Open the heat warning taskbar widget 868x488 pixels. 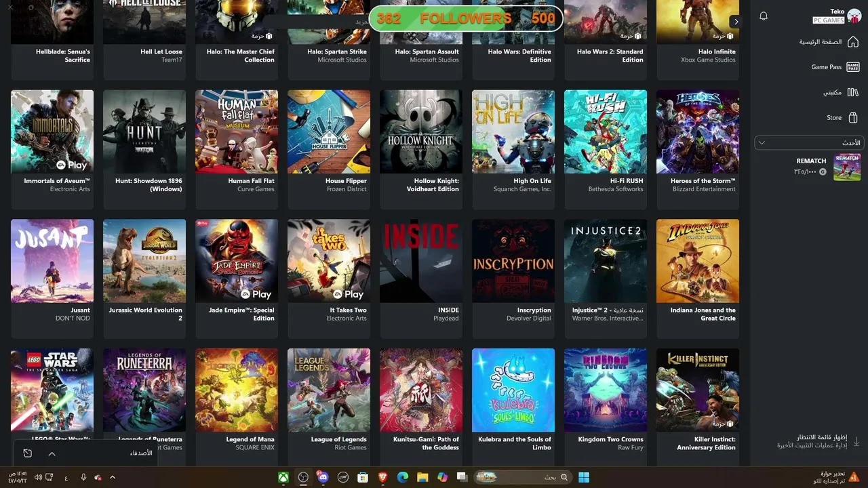[836, 476]
